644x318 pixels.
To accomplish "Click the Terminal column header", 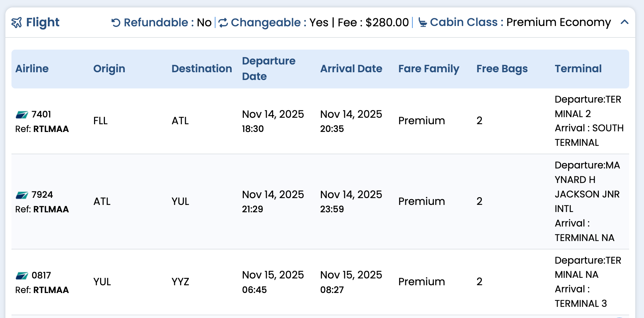I will pos(578,69).
